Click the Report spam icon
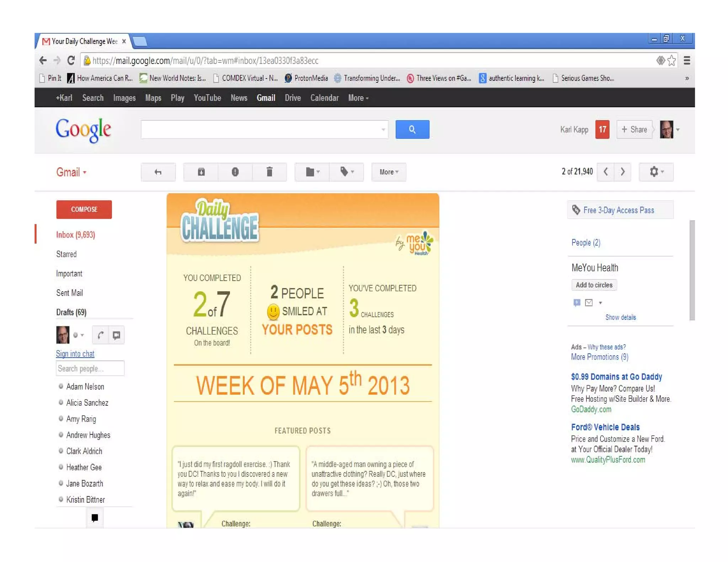The width and height of the screenshot is (728, 562). click(235, 172)
